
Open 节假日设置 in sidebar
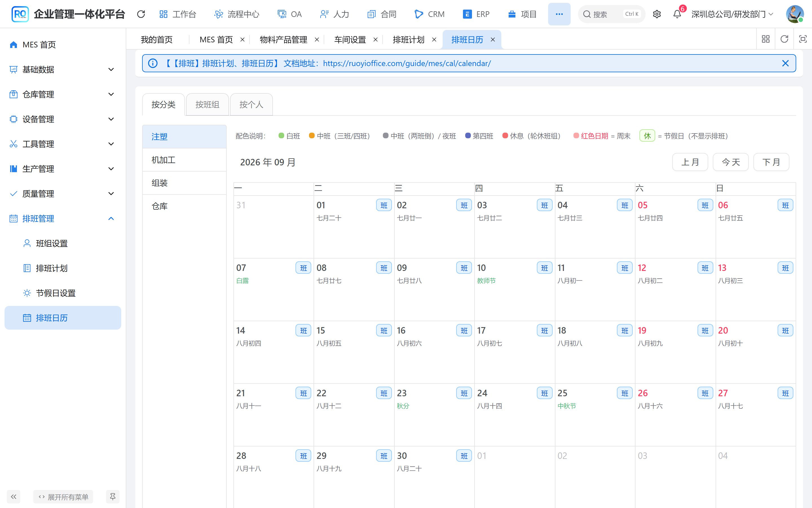point(63,293)
